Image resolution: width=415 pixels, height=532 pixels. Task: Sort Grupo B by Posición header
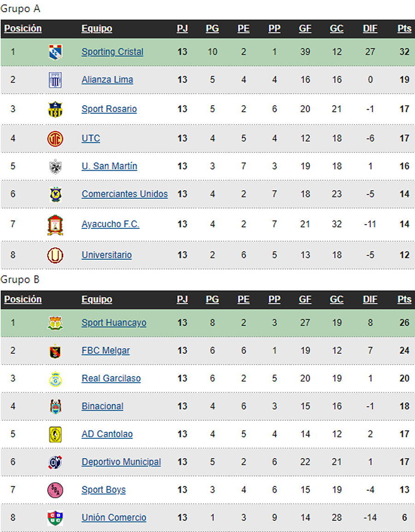[x=23, y=299]
